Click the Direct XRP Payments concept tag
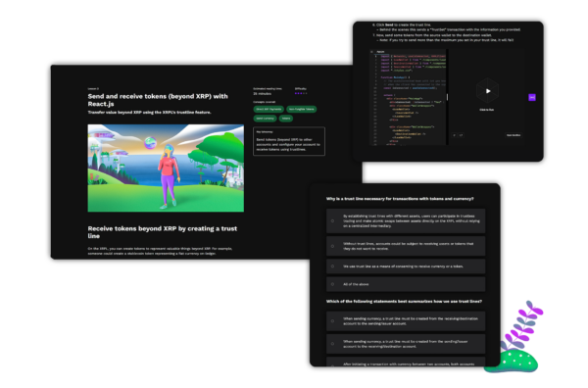Image resolution: width=588 pixels, height=388 pixels. point(269,109)
